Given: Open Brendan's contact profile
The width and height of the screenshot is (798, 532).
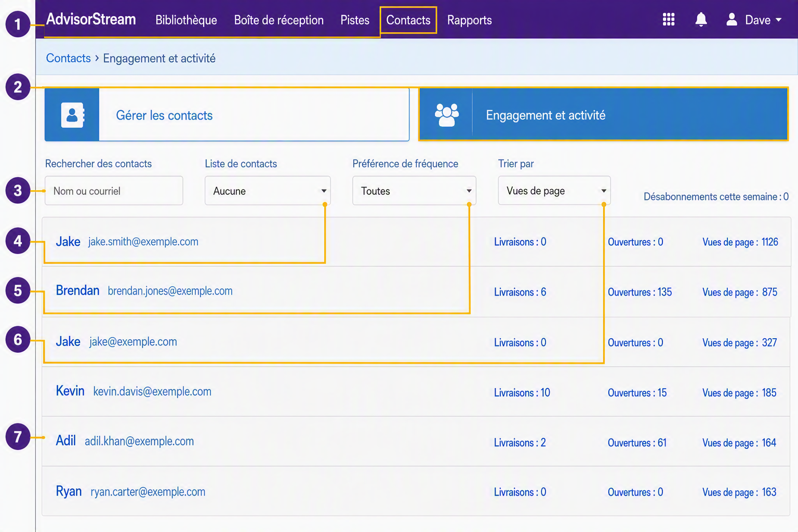Looking at the screenshot, I should [x=77, y=290].
